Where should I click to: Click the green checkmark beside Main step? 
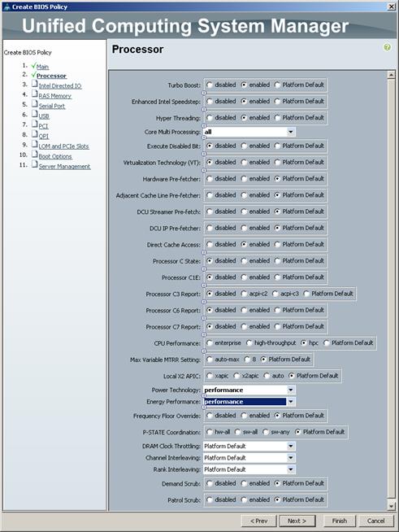pyautogui.click(x=33, y=65)
